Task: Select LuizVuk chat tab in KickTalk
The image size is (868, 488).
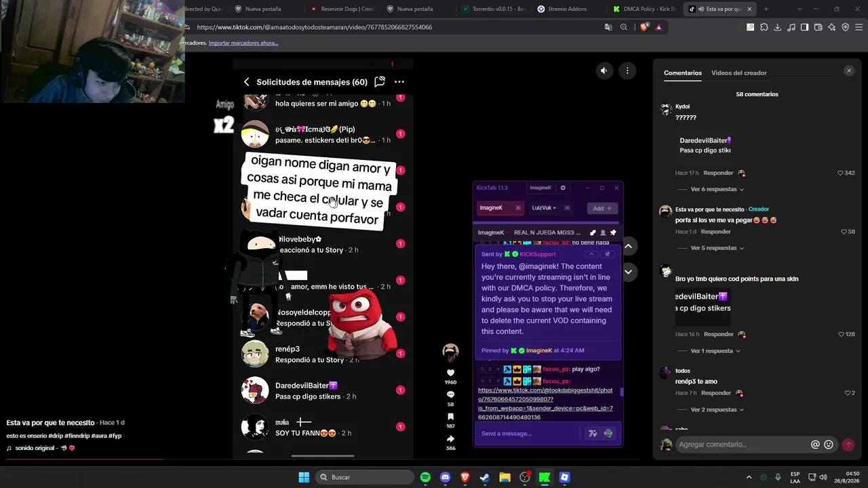Action: [543, 208]
